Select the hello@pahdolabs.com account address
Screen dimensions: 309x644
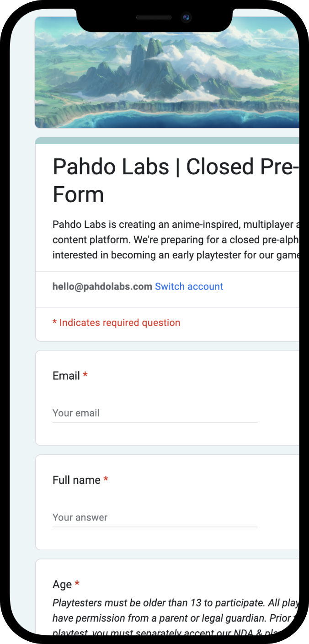(x=102, y=287)
